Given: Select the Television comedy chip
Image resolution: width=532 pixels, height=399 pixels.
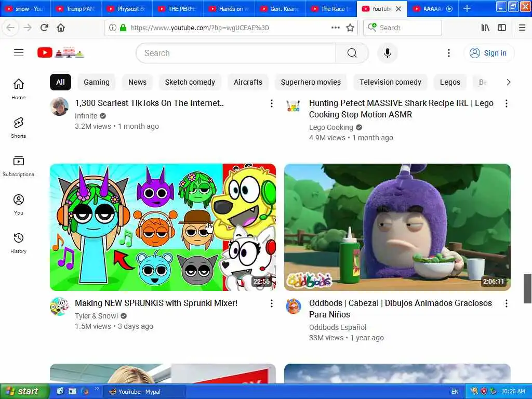Looking at the screenshot, I should click(x=390, y=82).
